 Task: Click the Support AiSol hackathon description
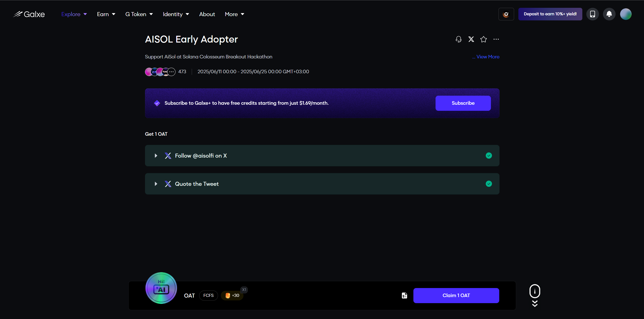tap(208, 57)
